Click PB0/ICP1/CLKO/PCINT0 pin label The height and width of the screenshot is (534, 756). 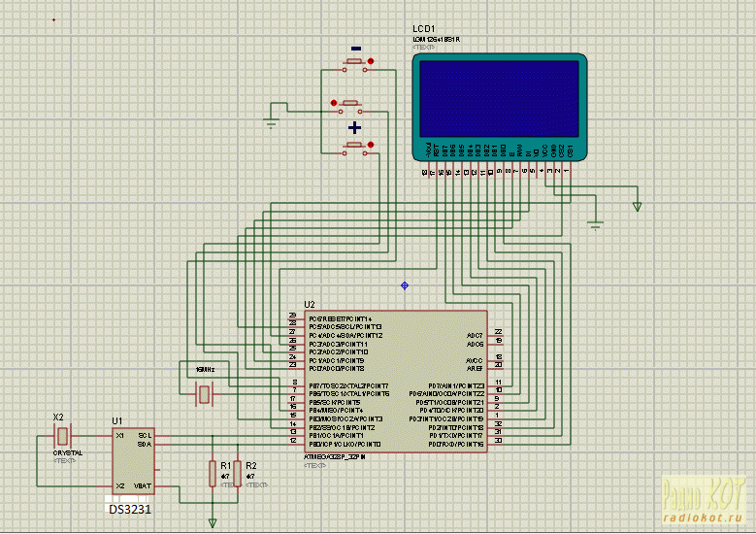pyautogui.click(x=345, y=445)
